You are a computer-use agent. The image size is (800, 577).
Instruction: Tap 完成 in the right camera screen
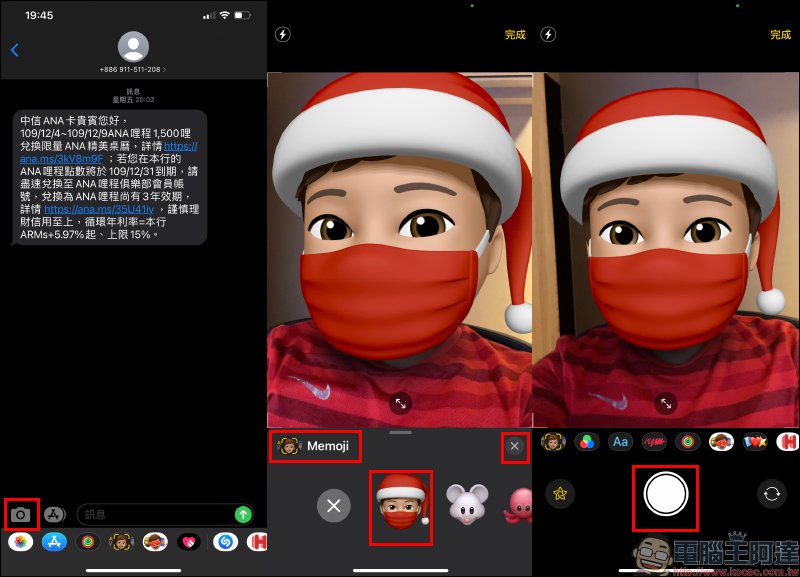pyautogui.click(x=781, y=35)
